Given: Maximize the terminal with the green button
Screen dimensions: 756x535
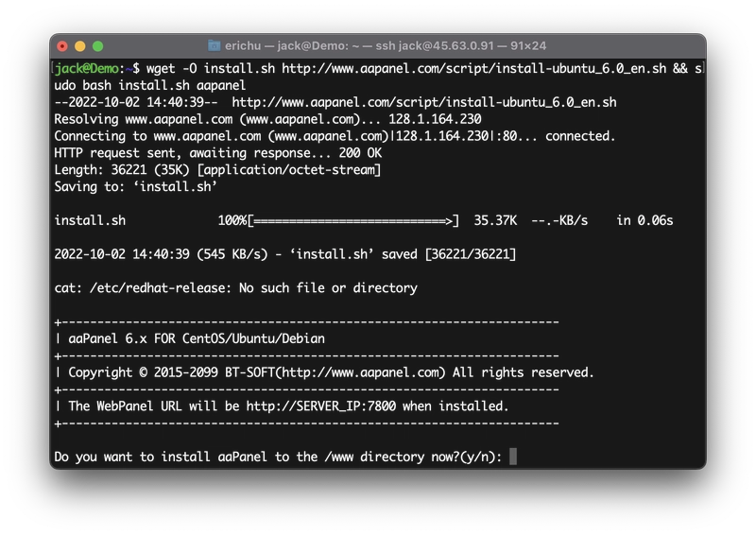Looking at the screenshot, I should [x=98, y=46].
